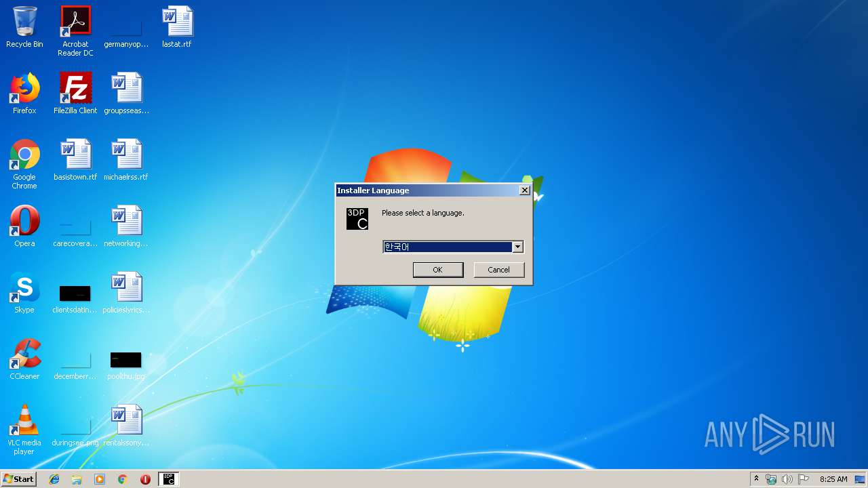868x488 pixels.
Task: Open Windows Explorer from taskbar
Action: 77,479
